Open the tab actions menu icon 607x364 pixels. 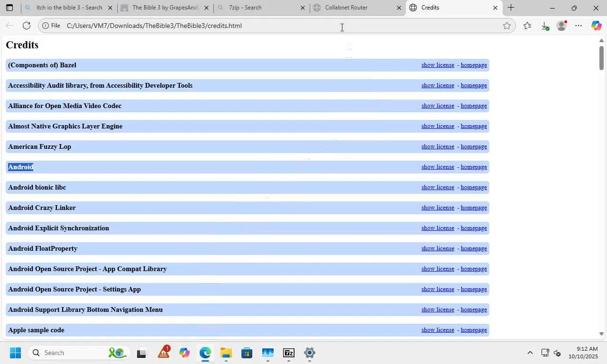pyautogui.click(x=9, y=8)
